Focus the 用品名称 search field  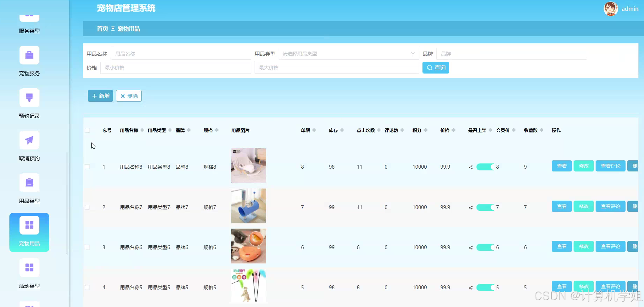coord(181,54)
